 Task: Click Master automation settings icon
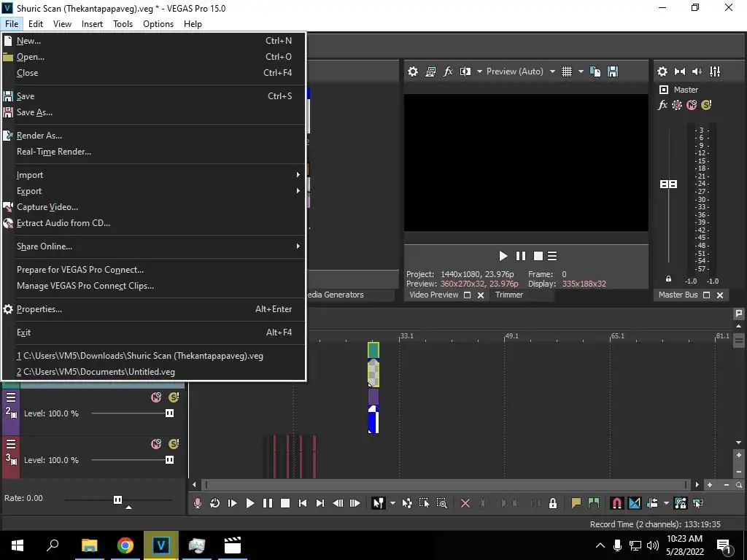coord(676,105)
